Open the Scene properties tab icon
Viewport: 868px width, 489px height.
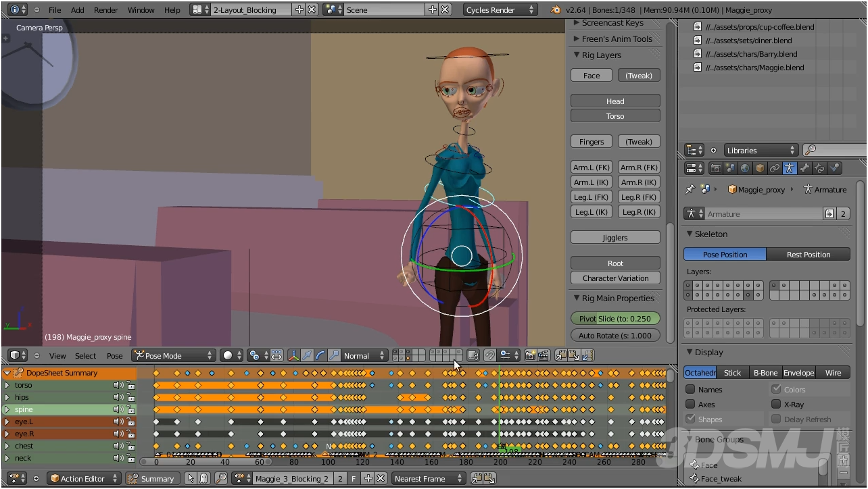click(x=731, y=169)
